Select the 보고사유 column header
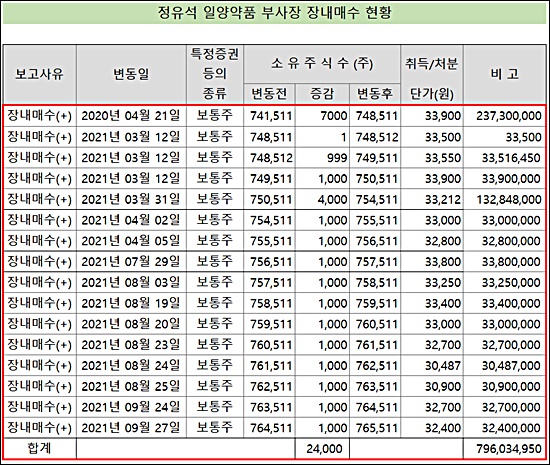 [x=40, y=74]
